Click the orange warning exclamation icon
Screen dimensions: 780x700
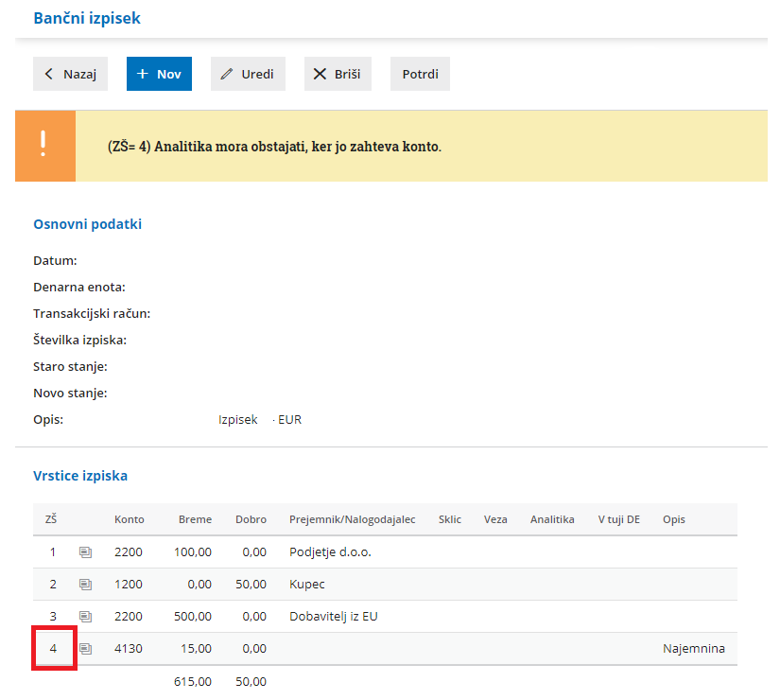pyautogui.click(x=45, y=146)
